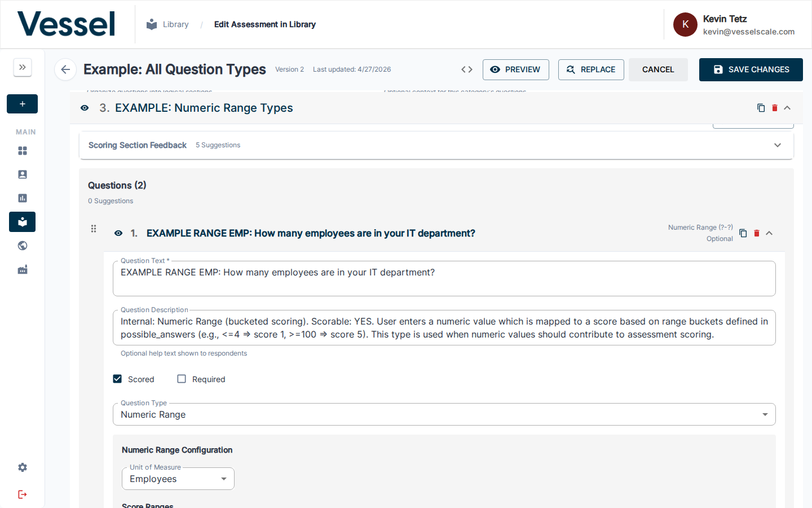Toggle visibility eye of section 3

[x=85, y=108]
